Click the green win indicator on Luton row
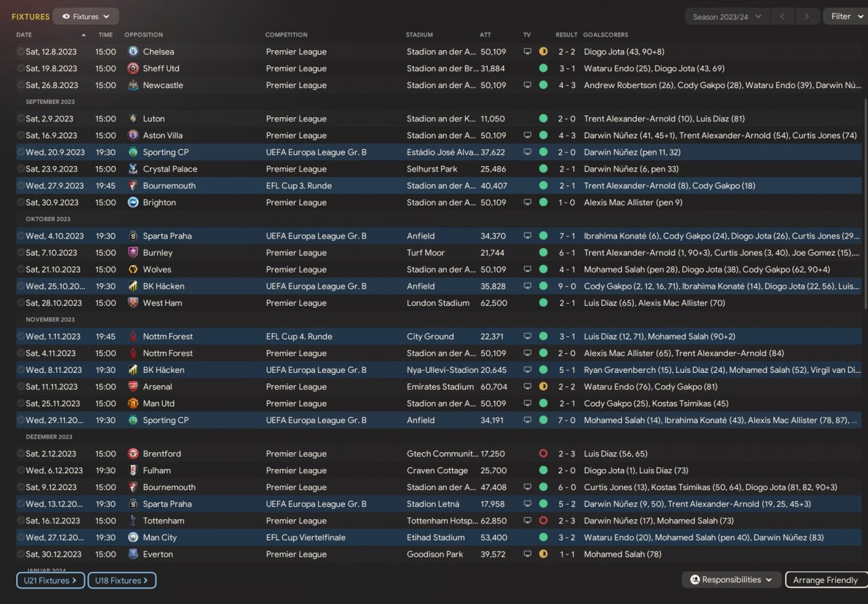 (543, 119)
